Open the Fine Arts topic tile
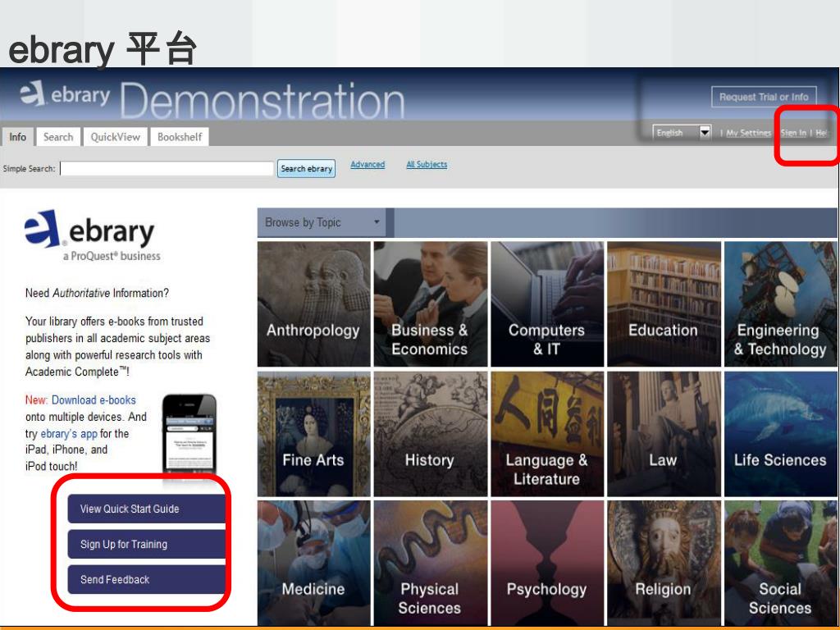Screen dimensions: 840x630 314,434
